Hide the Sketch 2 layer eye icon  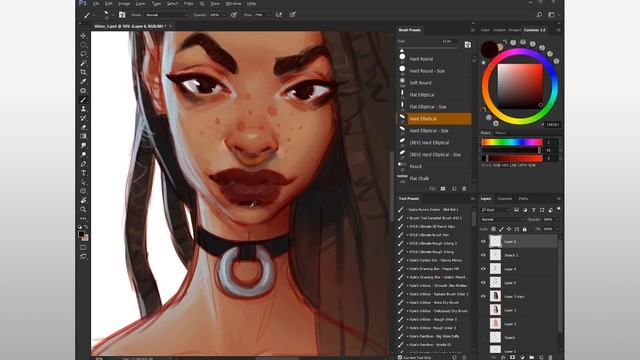(483, 255)
